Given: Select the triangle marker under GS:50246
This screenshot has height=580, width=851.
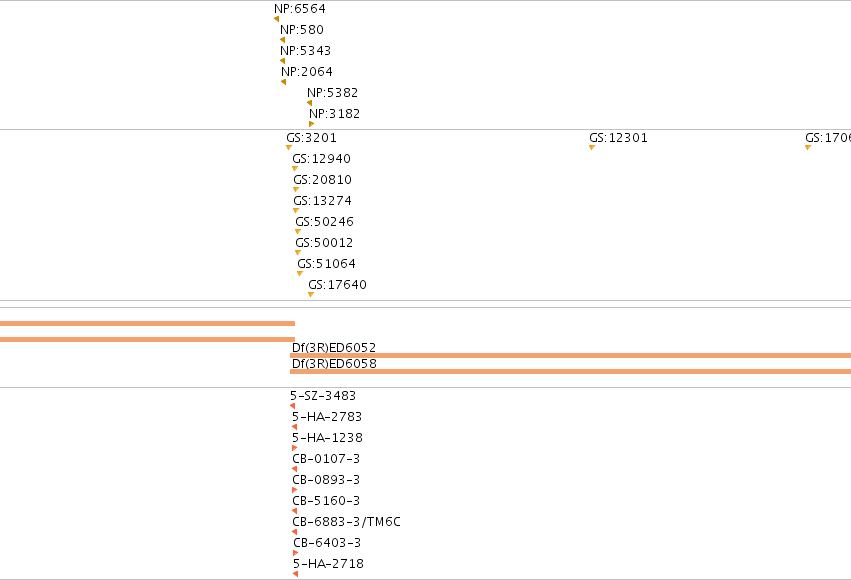Looking at the screenshot, I should pos(297,232).
